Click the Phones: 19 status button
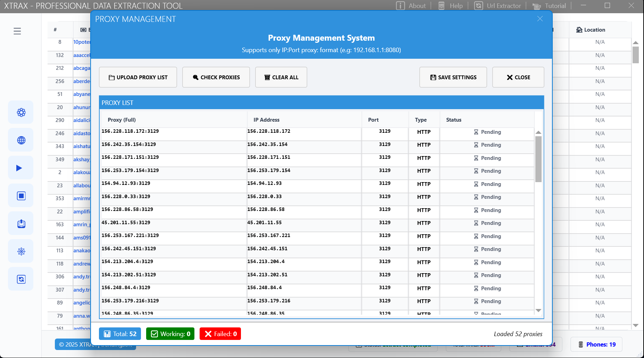Viewport: 644px width, 358px height. pos(596,344)
